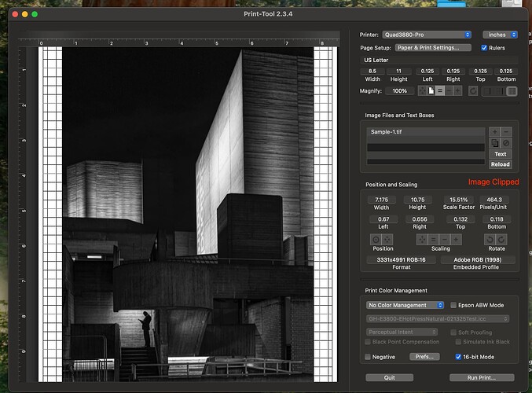Disable the Rulers checkbox
The height and width of the screenshot is (393, 532).
coord(484,48)
